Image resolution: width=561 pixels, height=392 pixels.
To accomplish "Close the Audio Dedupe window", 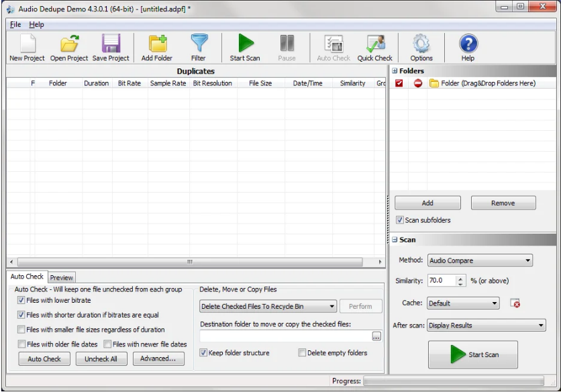I will [543, 7].
